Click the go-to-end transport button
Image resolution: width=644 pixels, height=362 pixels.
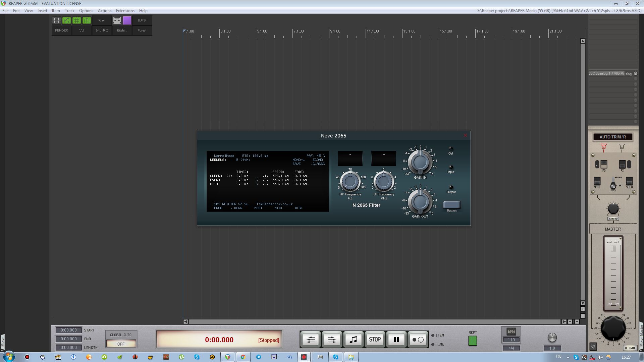332,340
